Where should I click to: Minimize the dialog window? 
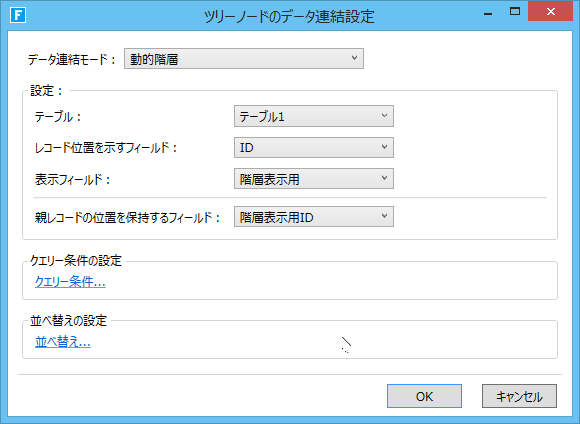point(488,13)
